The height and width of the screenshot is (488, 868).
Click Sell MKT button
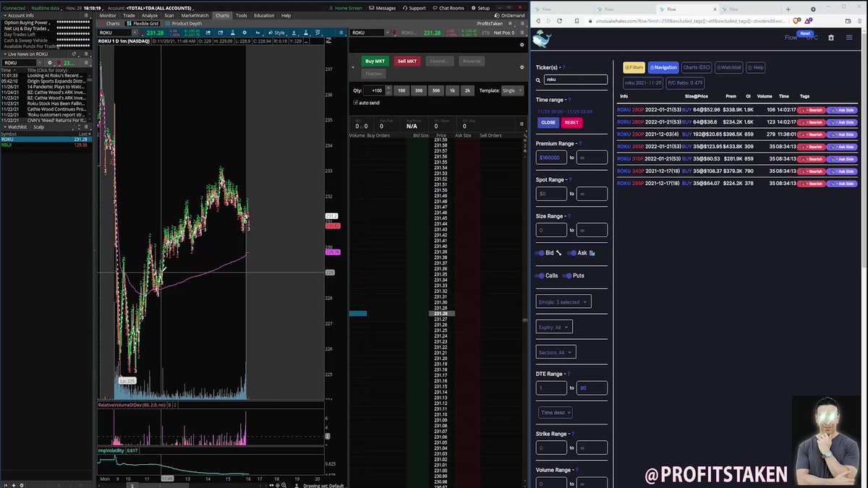[x=407, y=61]
